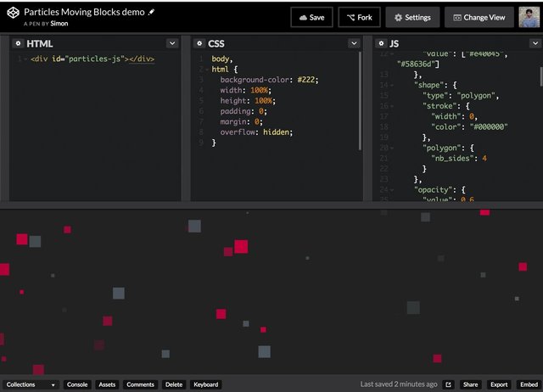Click the height: 100% CSS line
This screenshot has height=392, width=543.
(248, 101)
